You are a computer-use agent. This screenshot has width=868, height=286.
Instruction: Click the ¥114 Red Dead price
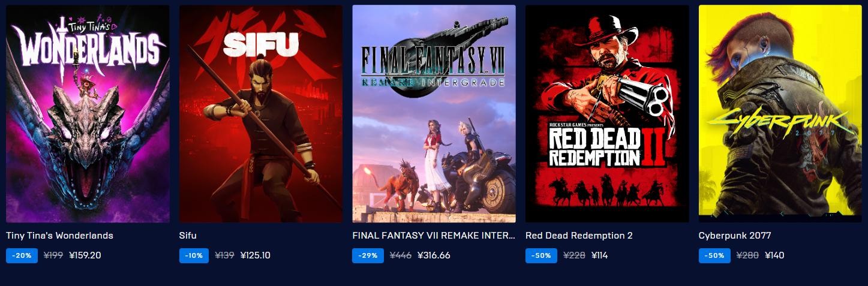[x=600, y=255]
